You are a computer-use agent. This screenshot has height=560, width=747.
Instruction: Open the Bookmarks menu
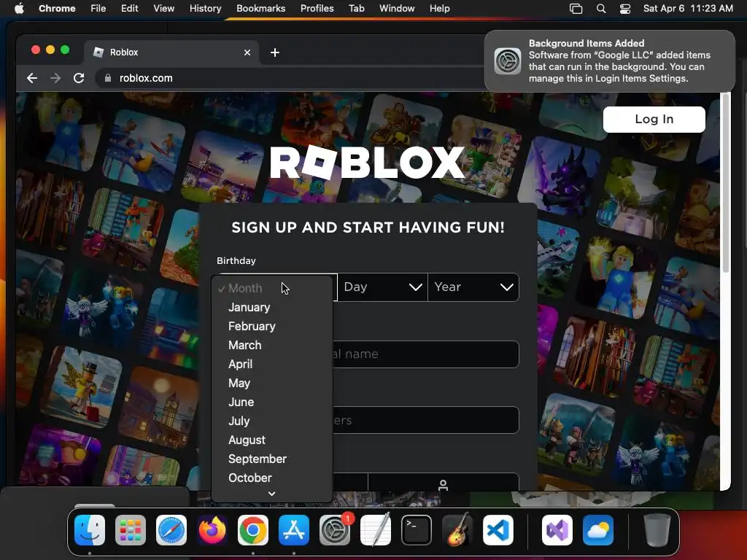tap(260, 8)
